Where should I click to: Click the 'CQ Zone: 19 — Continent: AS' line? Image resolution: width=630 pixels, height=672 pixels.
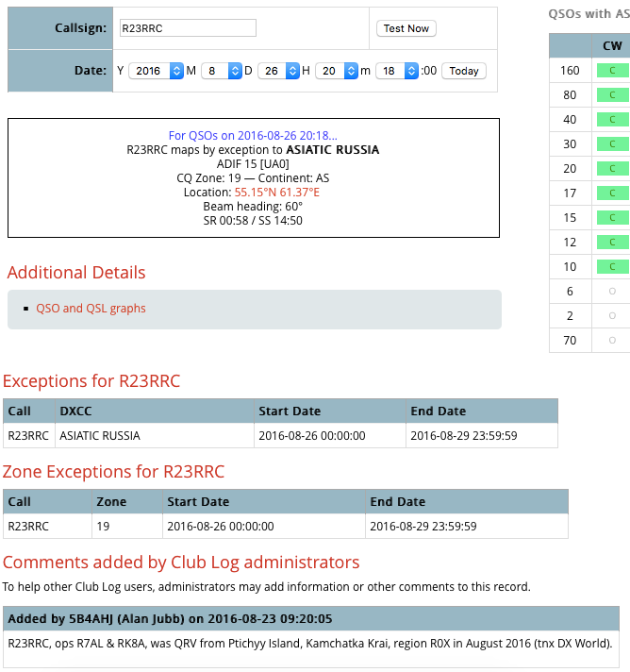click(x=253, y=178)
